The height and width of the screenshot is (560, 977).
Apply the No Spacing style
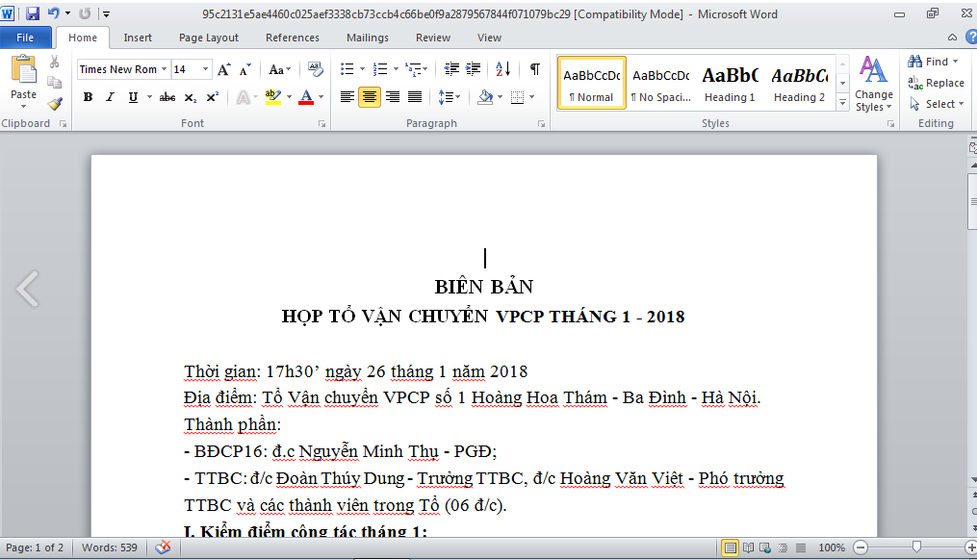pos(661,83)
